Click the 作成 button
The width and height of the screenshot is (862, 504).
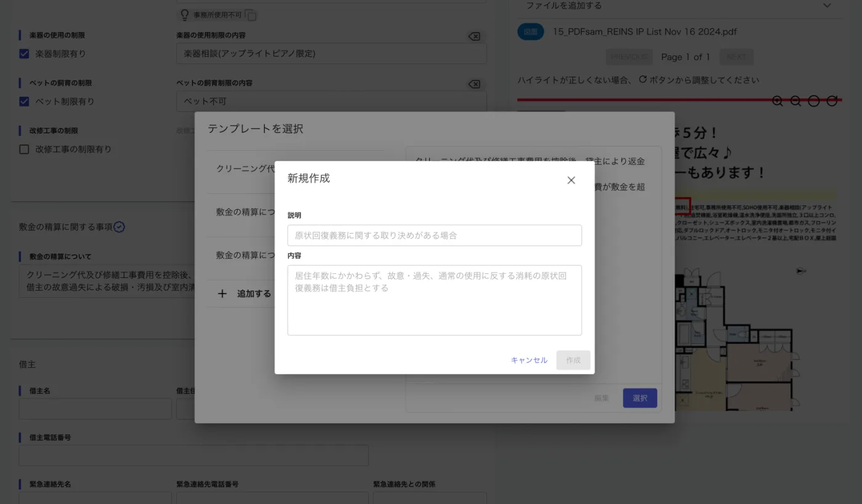573,360
